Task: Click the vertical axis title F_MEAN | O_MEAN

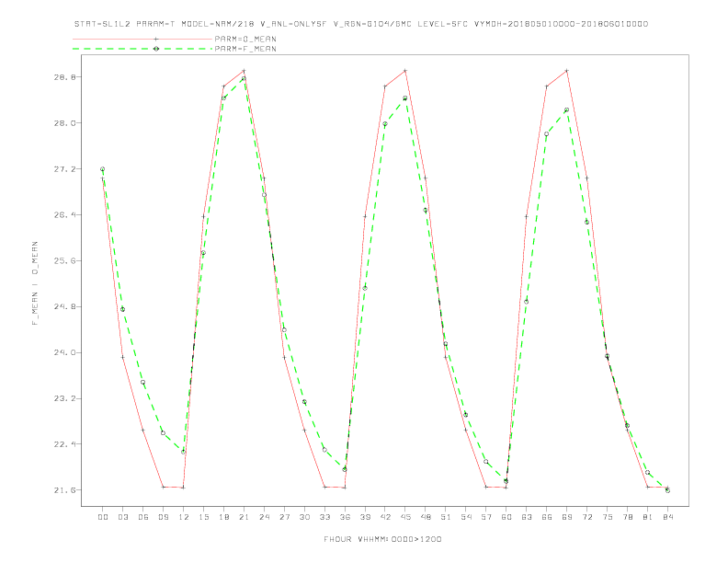Action: point(35,283)
